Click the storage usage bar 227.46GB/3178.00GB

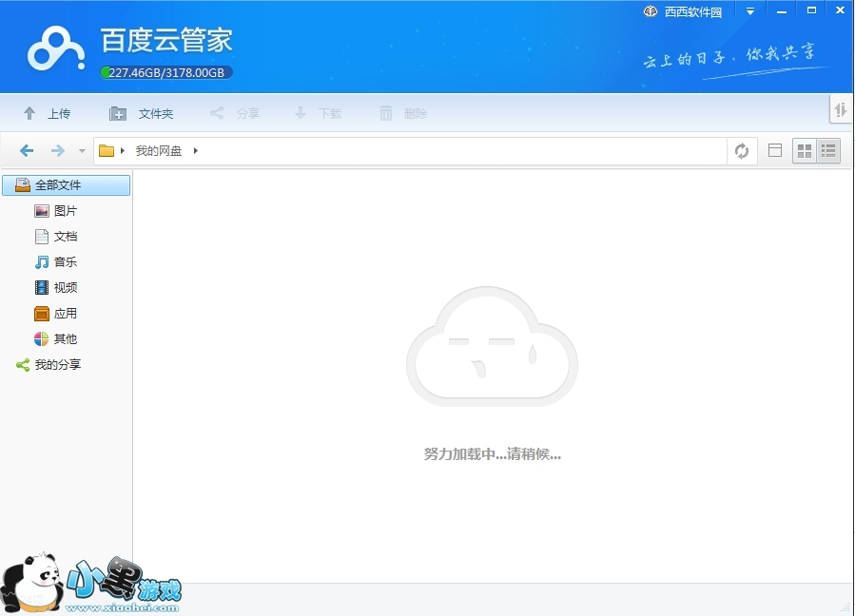pyautogui.click(x=166, y=72)
